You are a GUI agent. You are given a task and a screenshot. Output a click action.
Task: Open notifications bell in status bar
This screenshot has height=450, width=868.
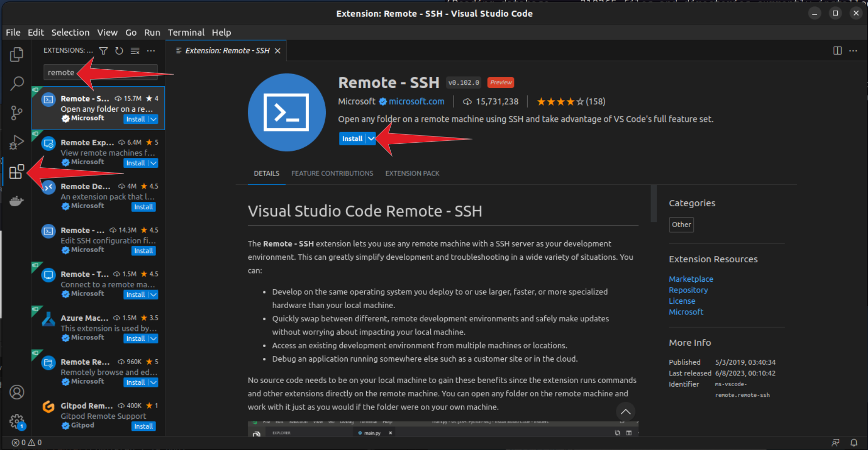click(854, 442)
